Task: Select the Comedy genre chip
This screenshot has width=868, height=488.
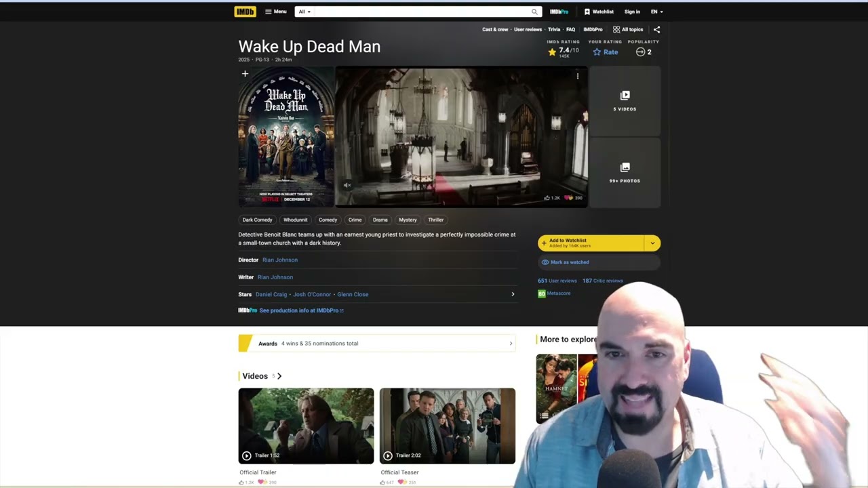Action: point(328,220)
